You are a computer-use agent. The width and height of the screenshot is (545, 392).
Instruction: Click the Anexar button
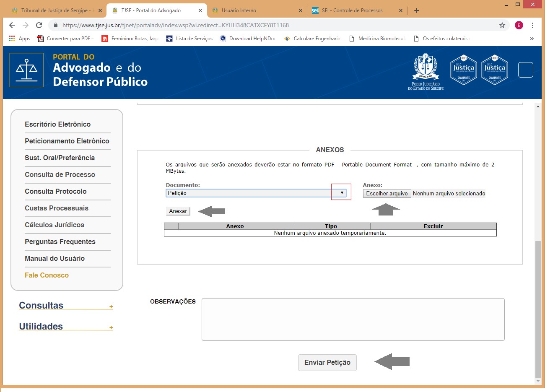178,211
